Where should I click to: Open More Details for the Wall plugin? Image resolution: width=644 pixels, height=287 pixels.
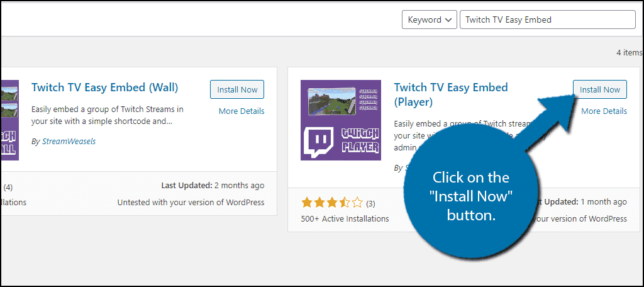pyautogui.click(x=241, y=111)
